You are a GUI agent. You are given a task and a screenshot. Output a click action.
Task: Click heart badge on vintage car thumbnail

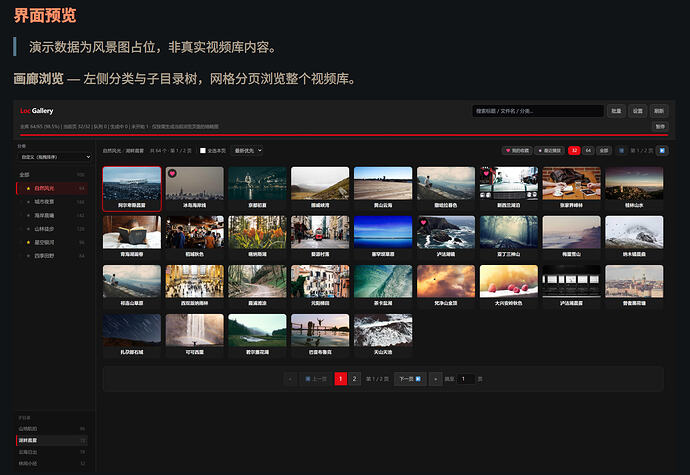486,173
